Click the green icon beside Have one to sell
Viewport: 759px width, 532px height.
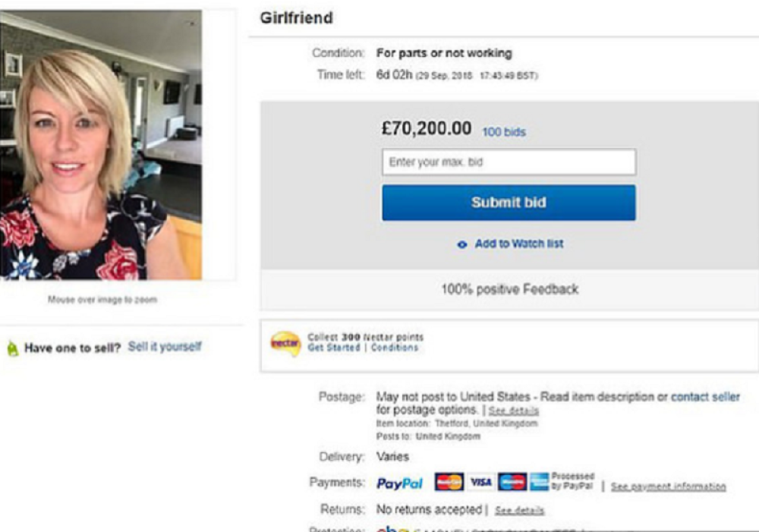tap(12, 349)
